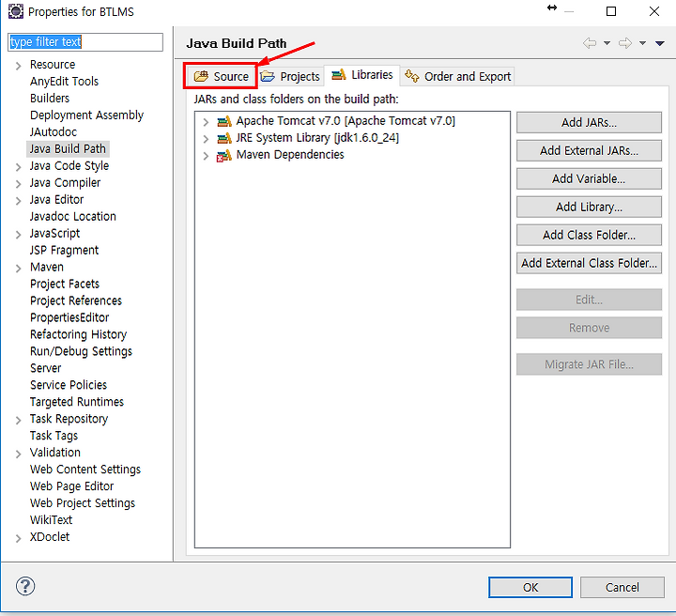676x616 pixels.
Task: Click the help question mark icon
Action: point(25,586)
